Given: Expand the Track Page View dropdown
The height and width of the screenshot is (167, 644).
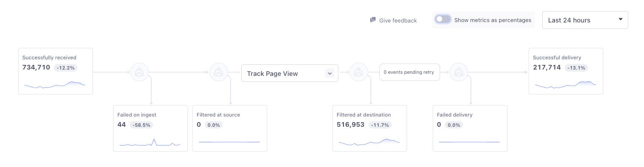Looking at the screenshot, I should [x=290, y=73].
